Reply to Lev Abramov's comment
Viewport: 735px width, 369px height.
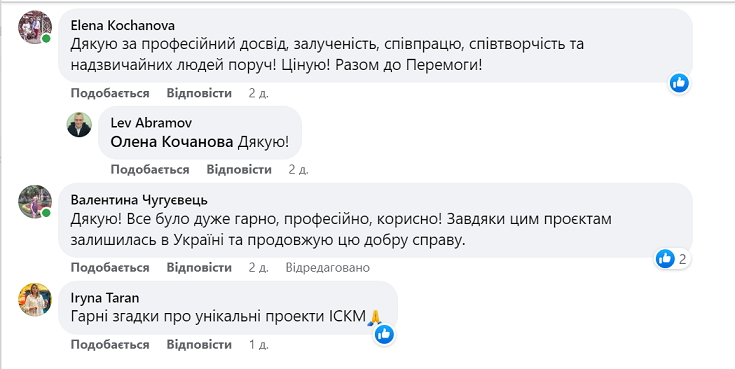point(239,170)
